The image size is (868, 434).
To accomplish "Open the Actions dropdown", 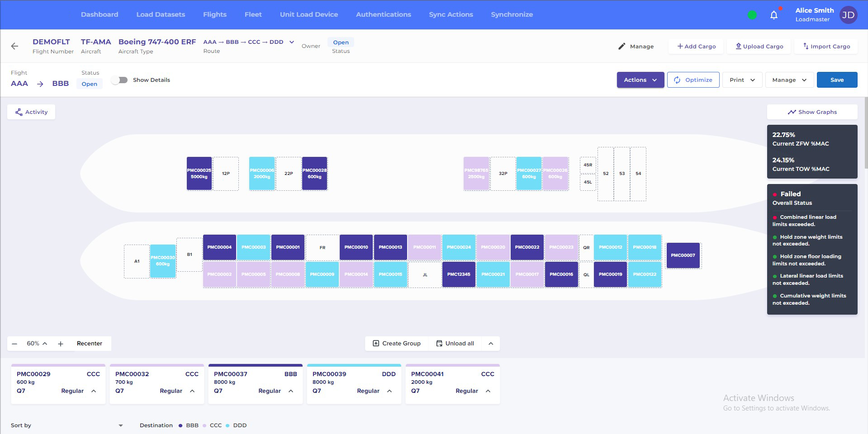I will (640, 80).
